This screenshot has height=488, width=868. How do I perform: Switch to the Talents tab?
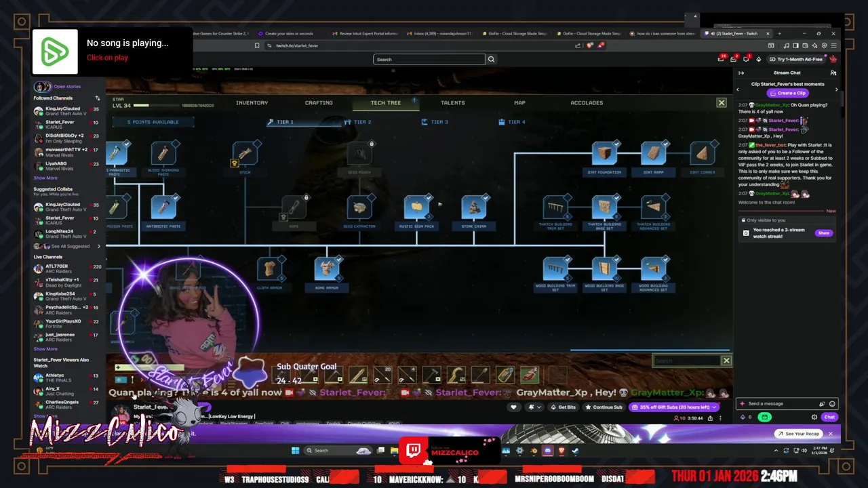[x=453, y=103]
